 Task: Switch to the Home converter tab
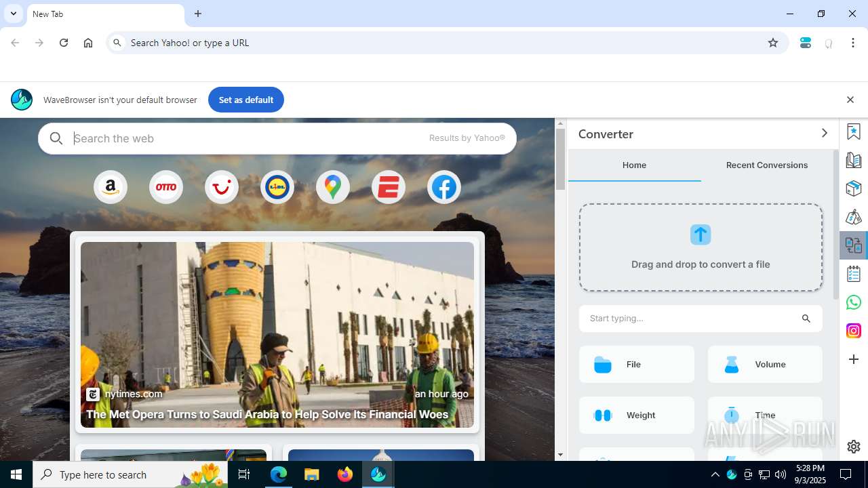[635, 165]
